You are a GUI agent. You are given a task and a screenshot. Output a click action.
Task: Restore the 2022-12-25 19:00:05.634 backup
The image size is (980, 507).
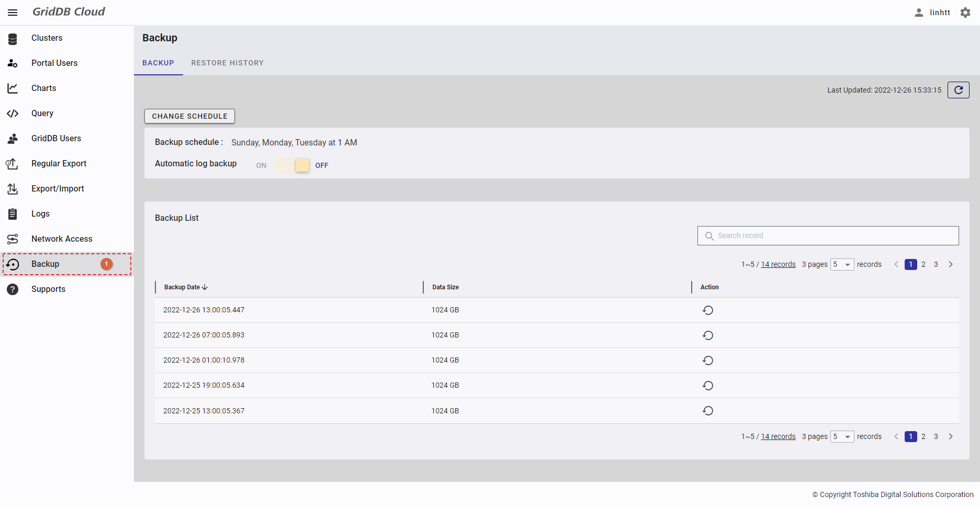click(707, 386)
